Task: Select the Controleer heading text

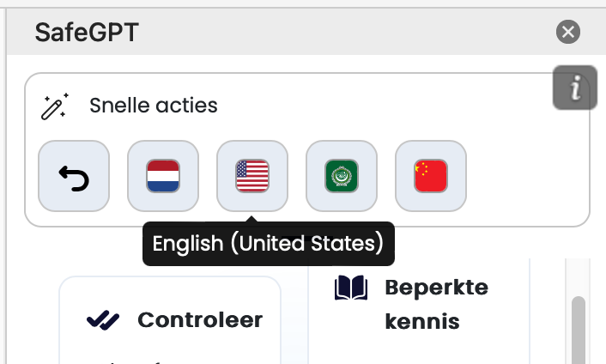Action: pyautogui.click(x=200, y=320)
